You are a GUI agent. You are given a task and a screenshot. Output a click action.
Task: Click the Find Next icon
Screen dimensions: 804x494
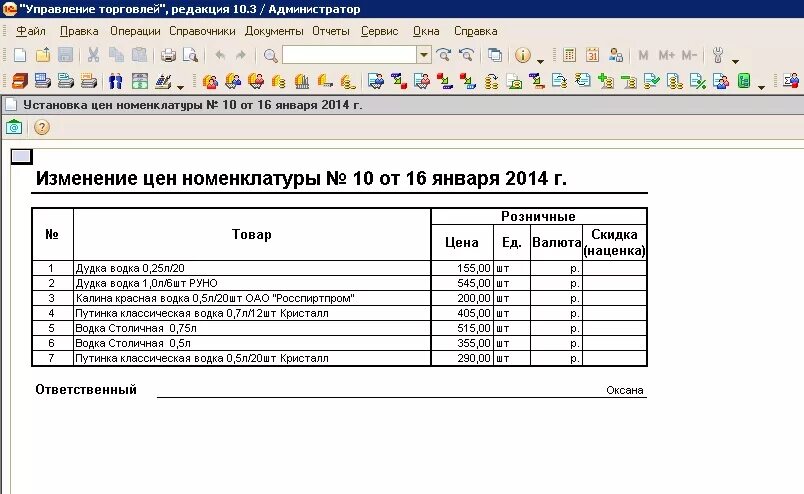[443, 55]
